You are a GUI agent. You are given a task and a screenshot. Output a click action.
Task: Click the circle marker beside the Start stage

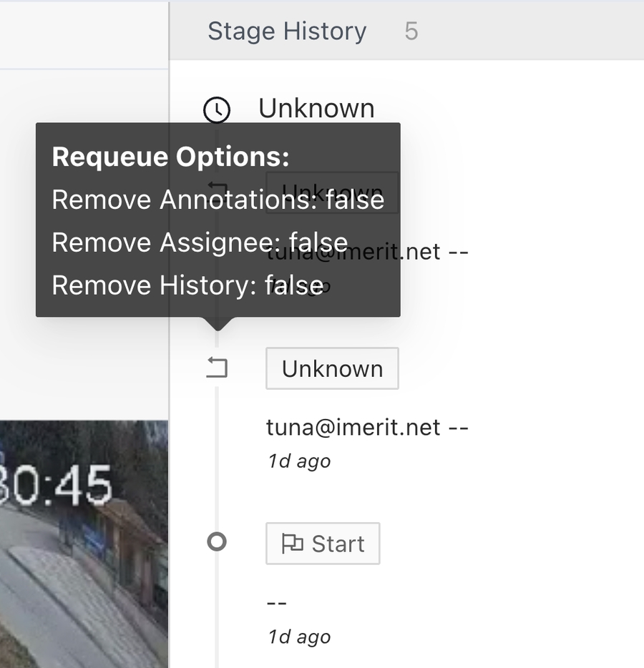tap(217, 543)
